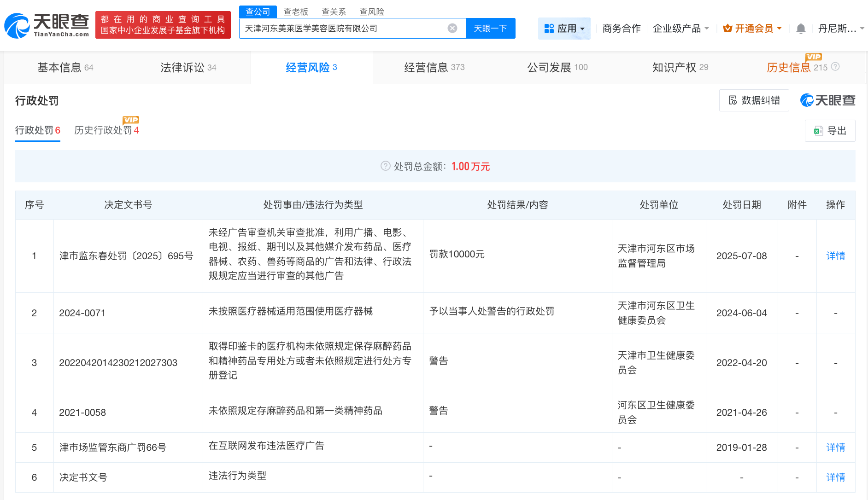Open the 开通会员 dropdown
Viewport: 868px width, 500px height.
click(x=752, y=29)
